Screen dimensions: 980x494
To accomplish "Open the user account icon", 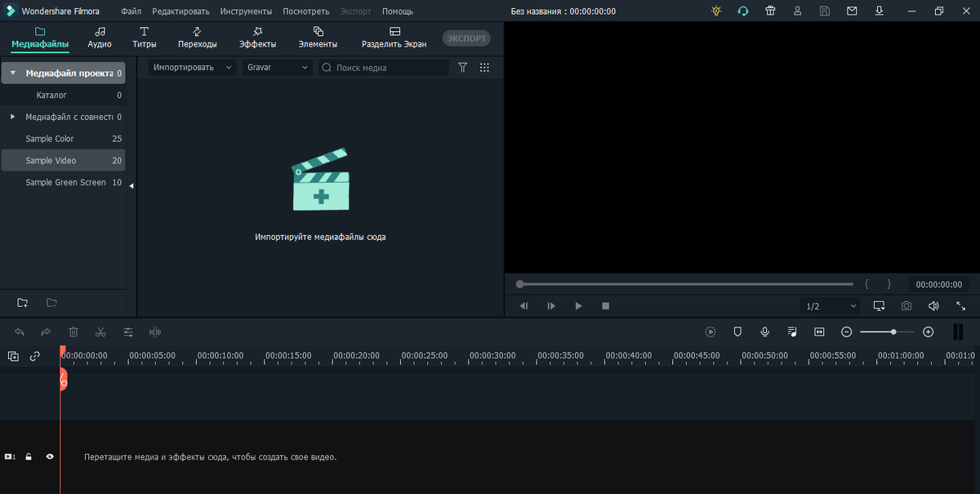I will click(x=798, y=11).
